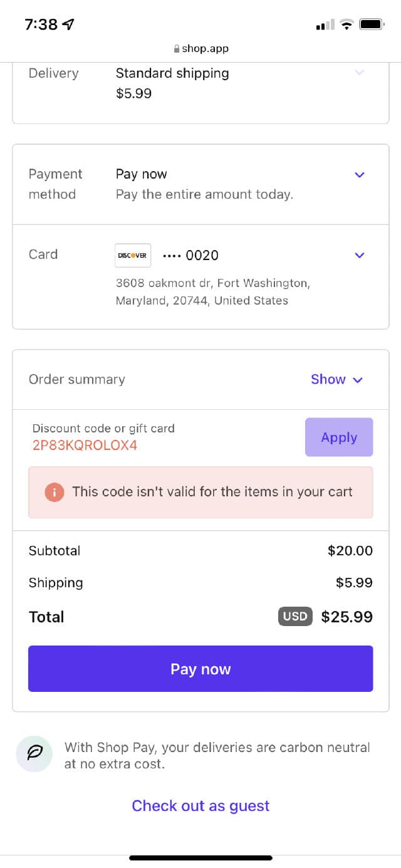
Task: Check out as guest link
Action: (x=200, y=806)
